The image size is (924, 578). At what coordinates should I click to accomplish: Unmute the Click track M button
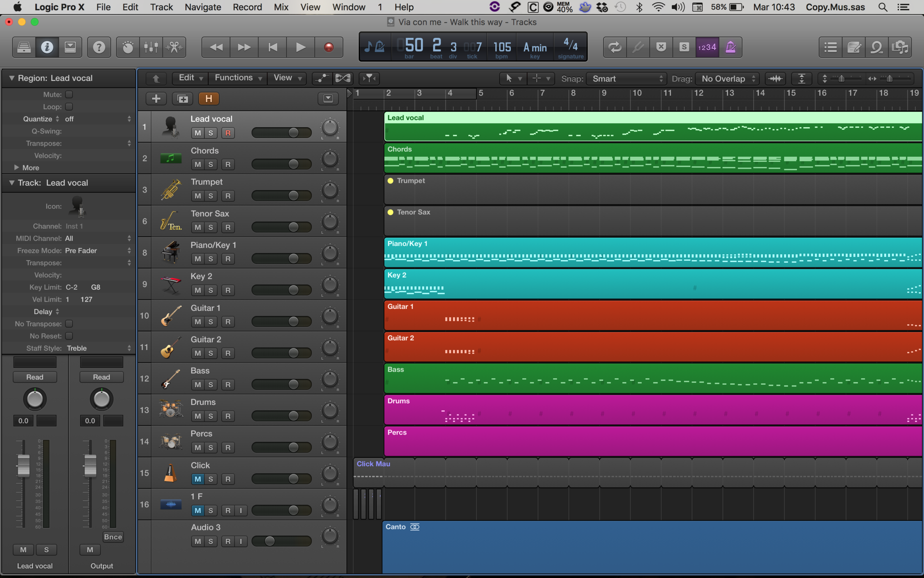tap(197, 479)
